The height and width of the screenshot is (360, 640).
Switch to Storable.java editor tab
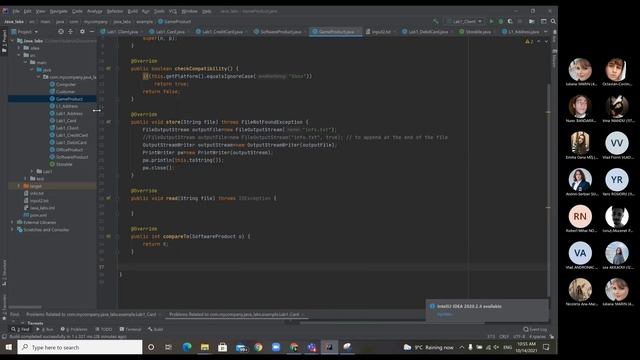(477, 31)
